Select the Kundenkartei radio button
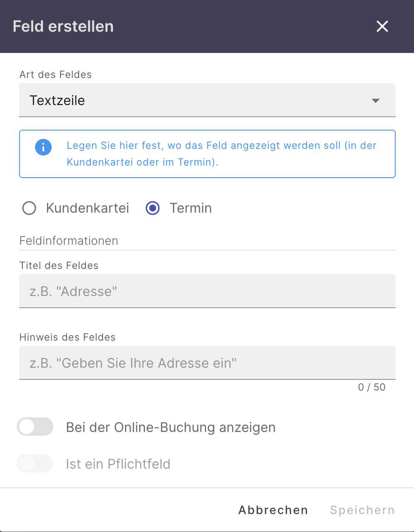The width and height of the screenshot is (414, 532). point(29,208)
